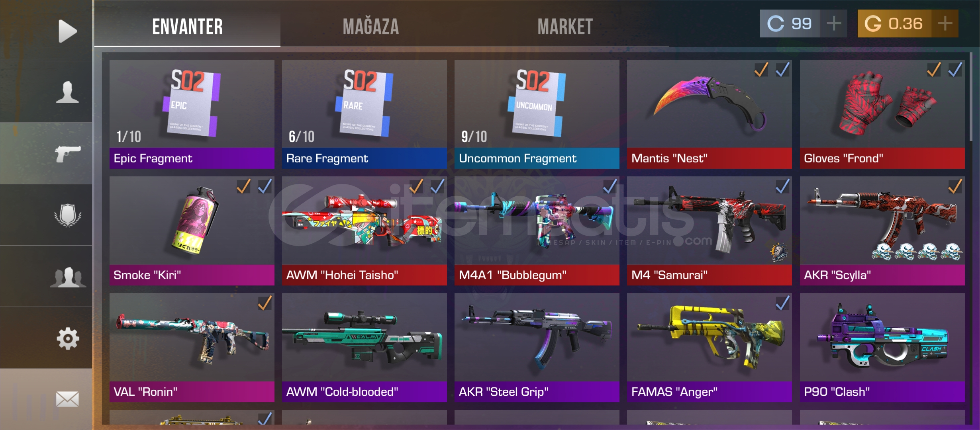Open settings gear in sidebar
Screen dimensions: 980x430
coord(68,338)
